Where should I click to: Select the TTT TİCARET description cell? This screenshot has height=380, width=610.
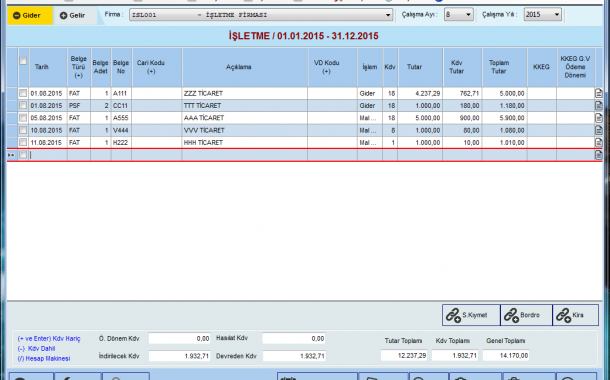point(245,106)
